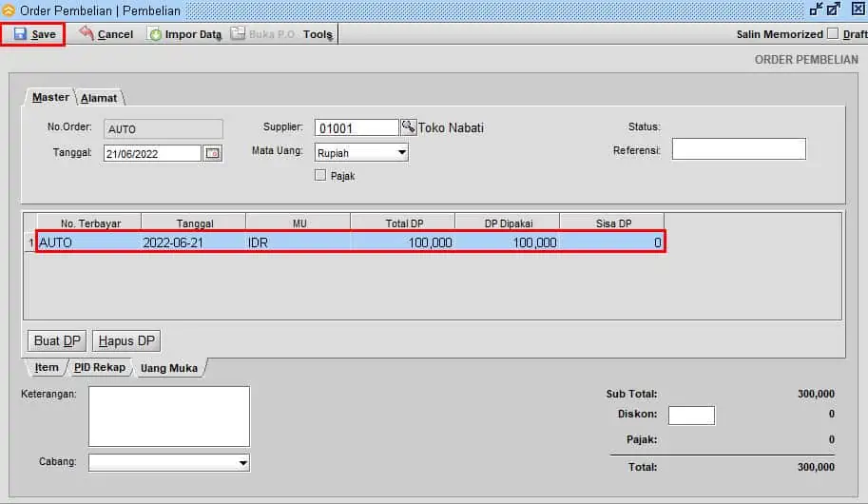Click the Hapus DP button
Image resolution: width=868 pixels, height=504 pixels.
coord(126,340)
